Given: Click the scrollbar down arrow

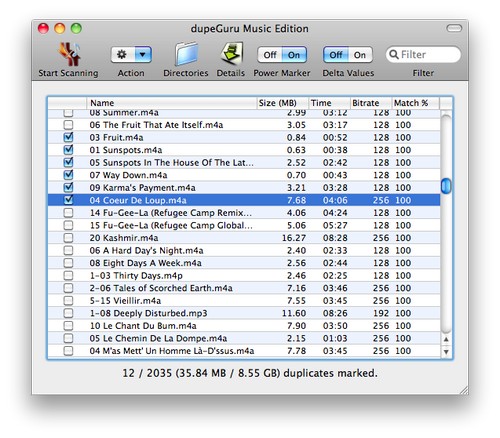Looking at the screenshot, I should point(446,352).
